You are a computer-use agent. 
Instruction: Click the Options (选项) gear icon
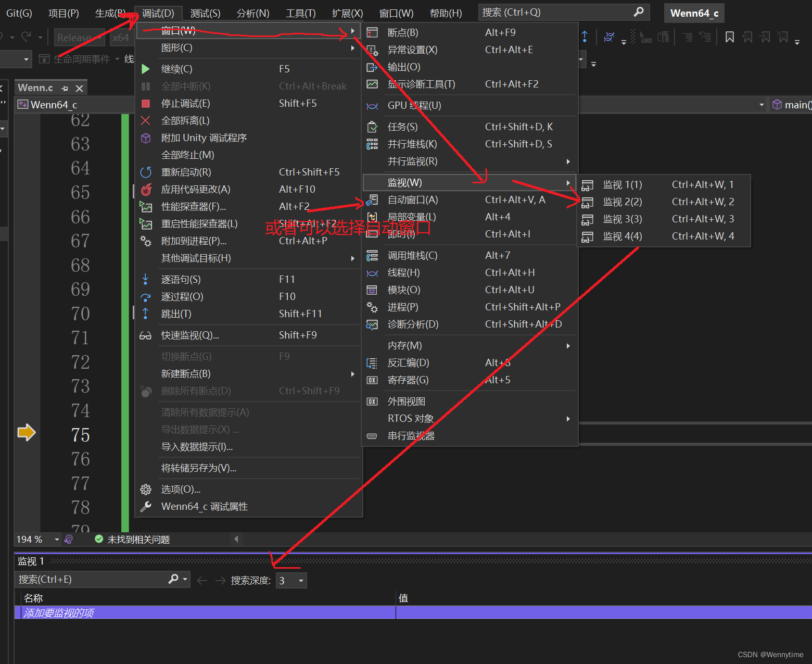[x=146, y=489]
